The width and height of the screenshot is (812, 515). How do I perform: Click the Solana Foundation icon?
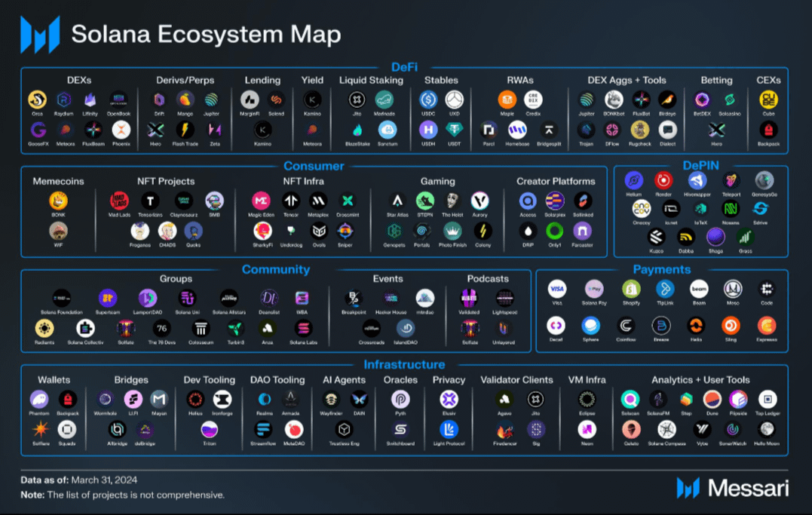click(x=62, y=298)
